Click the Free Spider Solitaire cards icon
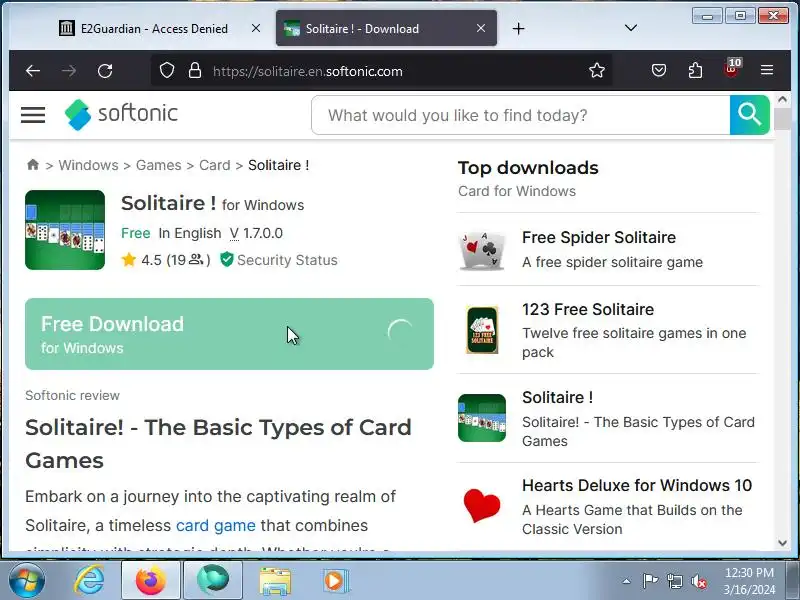Image resolution: width=800 pixels, height=600 pixels. click(482, 250)
